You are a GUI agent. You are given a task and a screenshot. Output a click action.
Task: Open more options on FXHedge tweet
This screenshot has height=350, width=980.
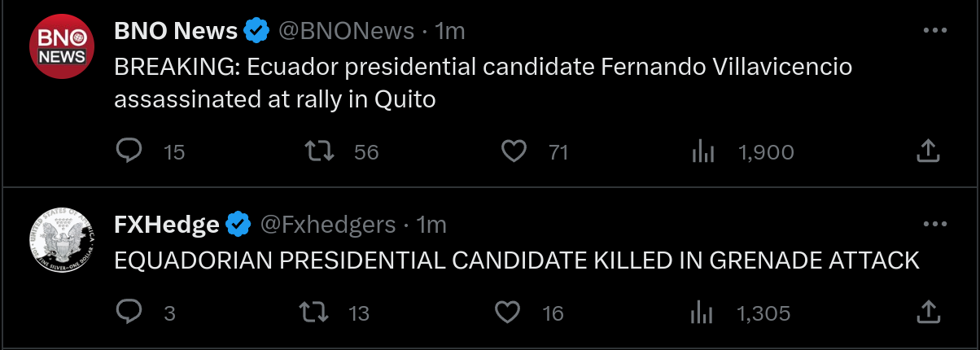coord(934,224)
